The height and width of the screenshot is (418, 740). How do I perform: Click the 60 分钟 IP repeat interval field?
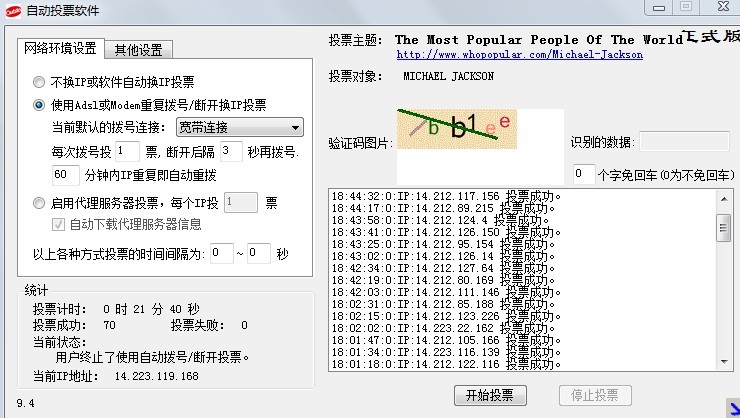[65, 175]
